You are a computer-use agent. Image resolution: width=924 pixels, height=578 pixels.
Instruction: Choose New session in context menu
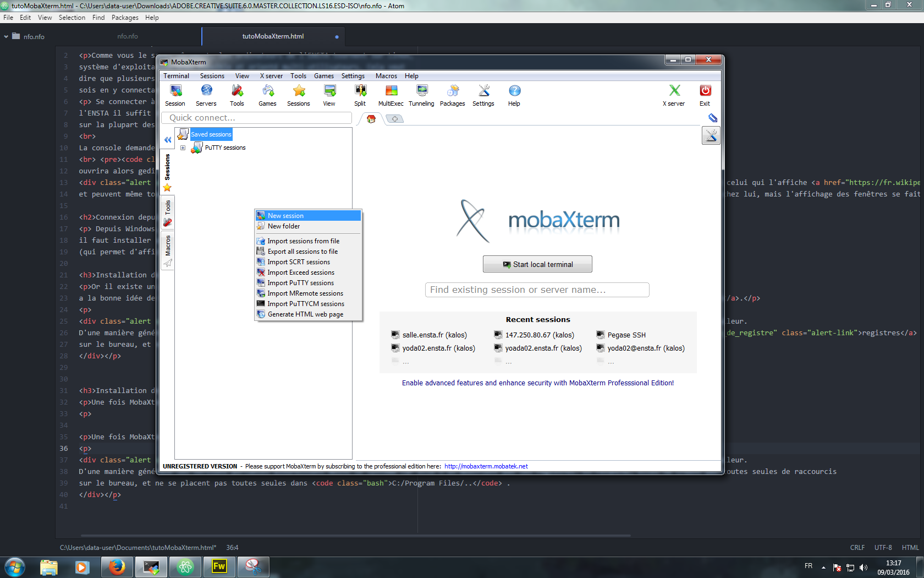coord(308,216)
